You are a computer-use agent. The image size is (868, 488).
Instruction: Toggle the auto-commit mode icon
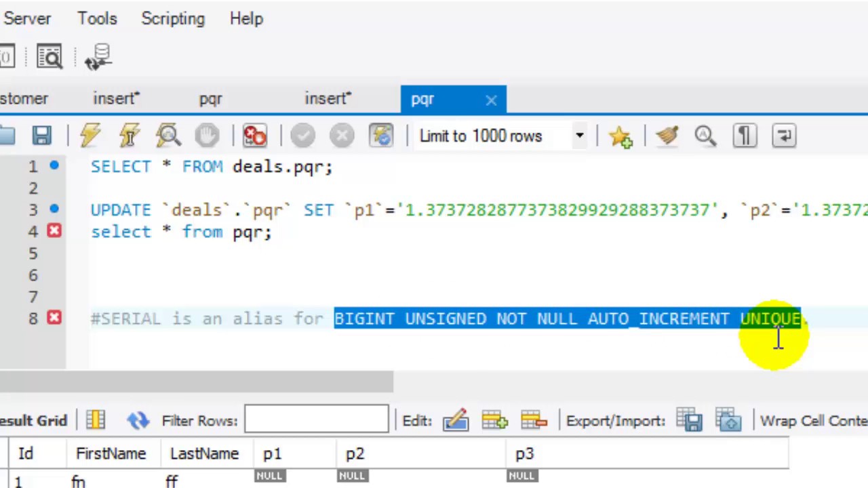[x=382, y=136]
